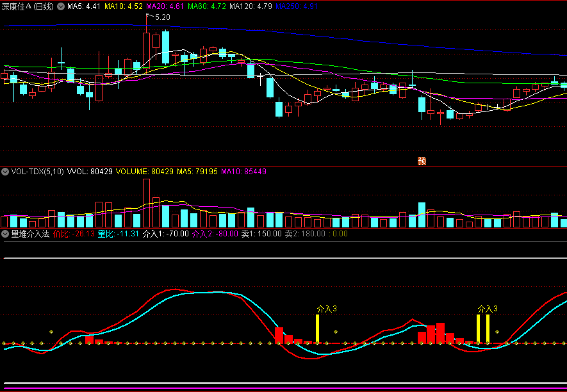Click the tallest red volume bar
This screenshot has height=392, width=567.
click(x=146, y=203)
